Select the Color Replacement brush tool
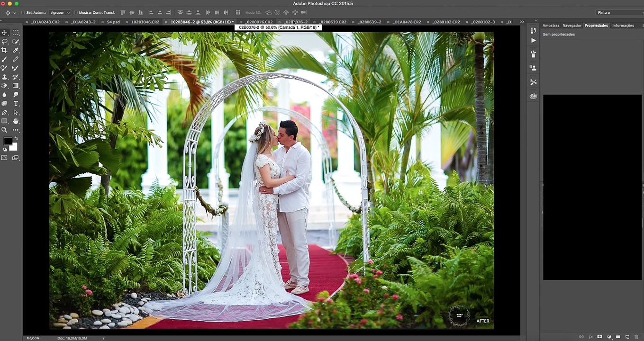 [x=4, y=68]
